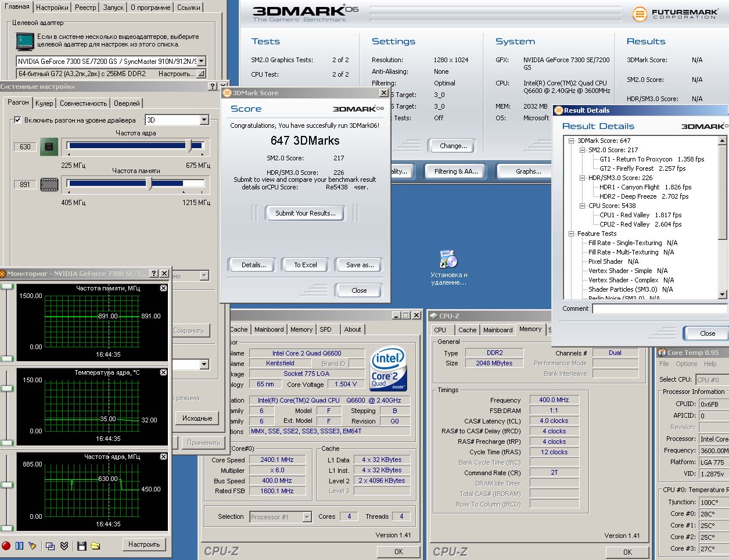
Task: Collapse the 'SM2.0 Score: 217' tree node
Action: tap(583, 150)
